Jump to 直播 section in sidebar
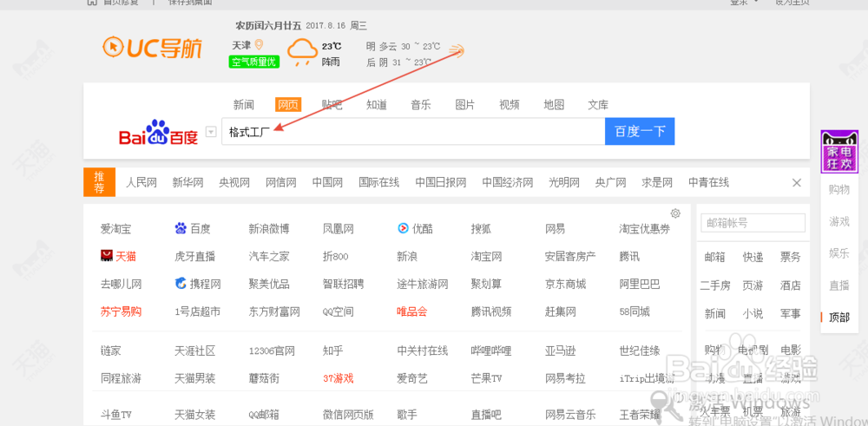The image size is (868, 426). pyautogui.click(x=839, y=285)
